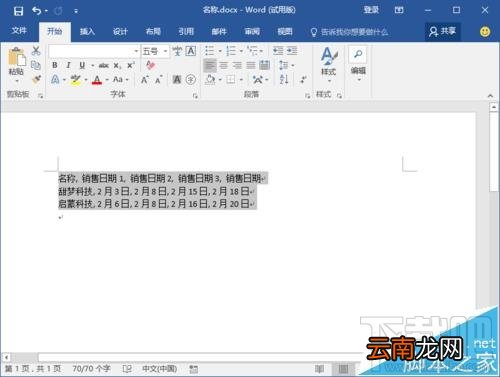
Task: Switch to the 审阅 tab
Action: (x=252, y=32)
